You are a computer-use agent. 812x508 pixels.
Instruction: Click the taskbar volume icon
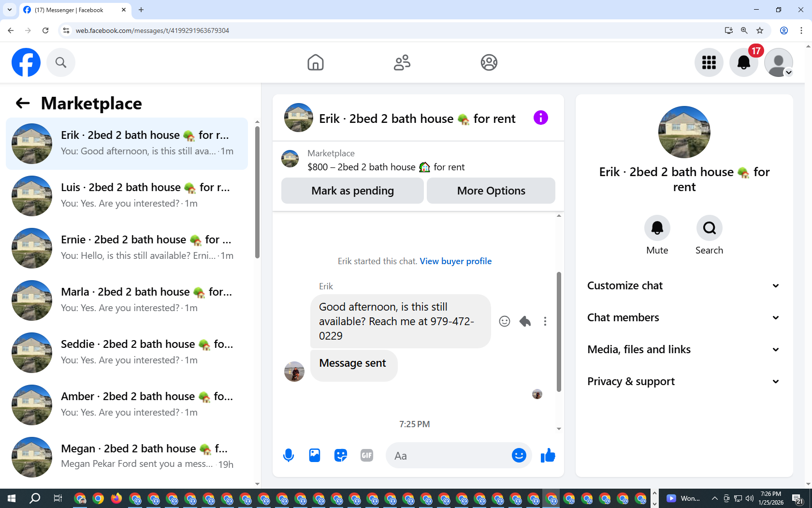pyautogui.click(x=750, y=498)
